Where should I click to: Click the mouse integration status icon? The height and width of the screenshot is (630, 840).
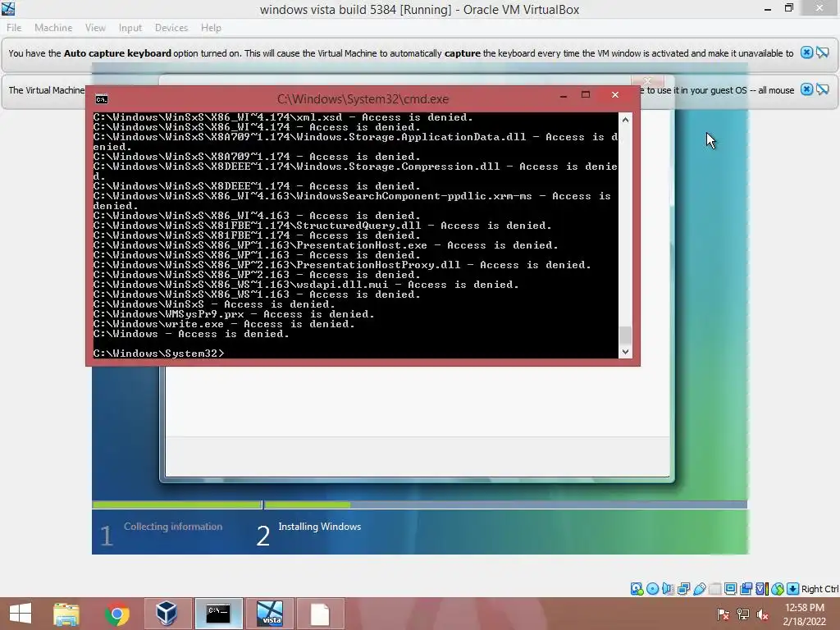(x=778, y=589)
